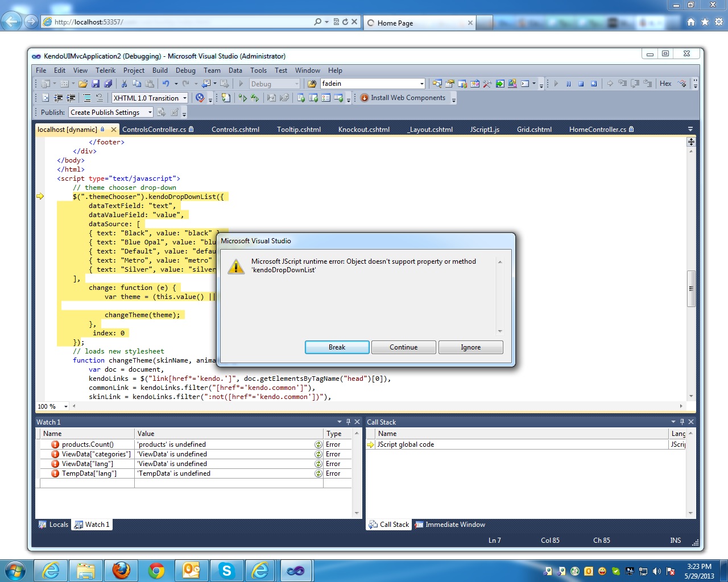Expand the fadein find combo box

[421, 84]
